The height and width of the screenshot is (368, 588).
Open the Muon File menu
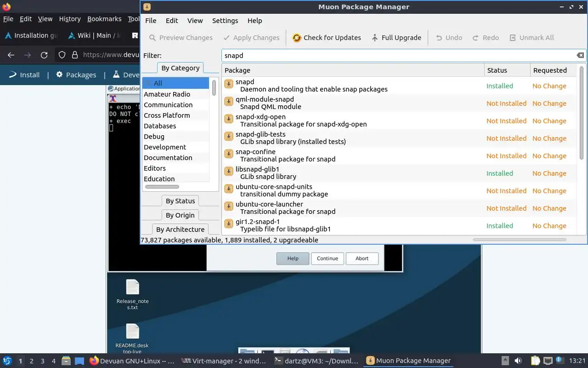[151, 21]
